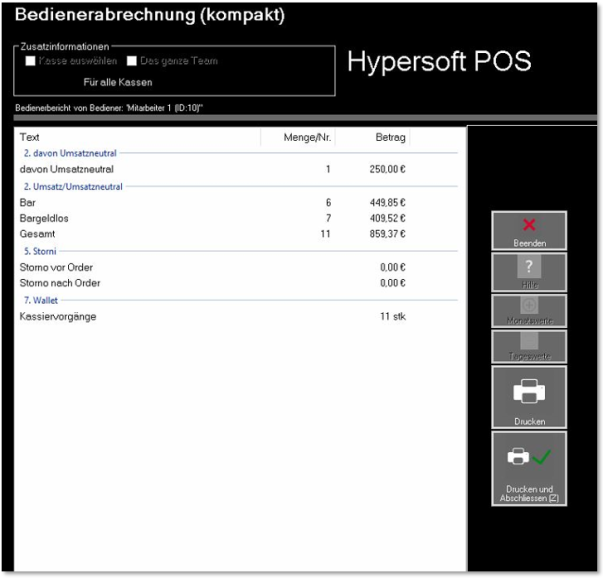This screenshot has width=603, height=578.
Task: Click the red X Beenden button
Action: pos(529,231)
